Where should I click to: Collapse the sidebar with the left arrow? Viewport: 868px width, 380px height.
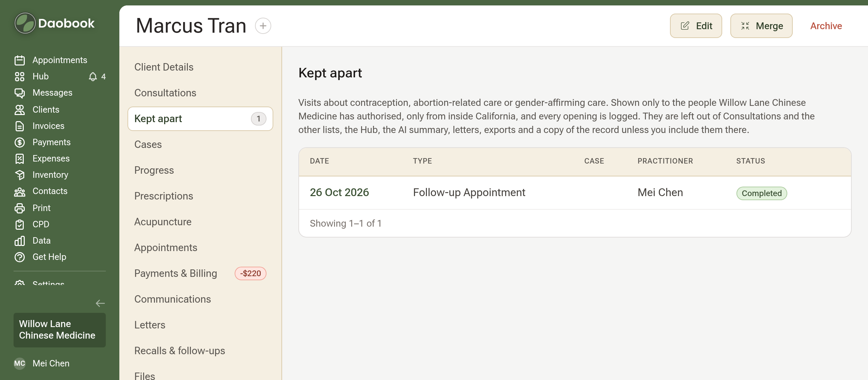coord(100,303)
